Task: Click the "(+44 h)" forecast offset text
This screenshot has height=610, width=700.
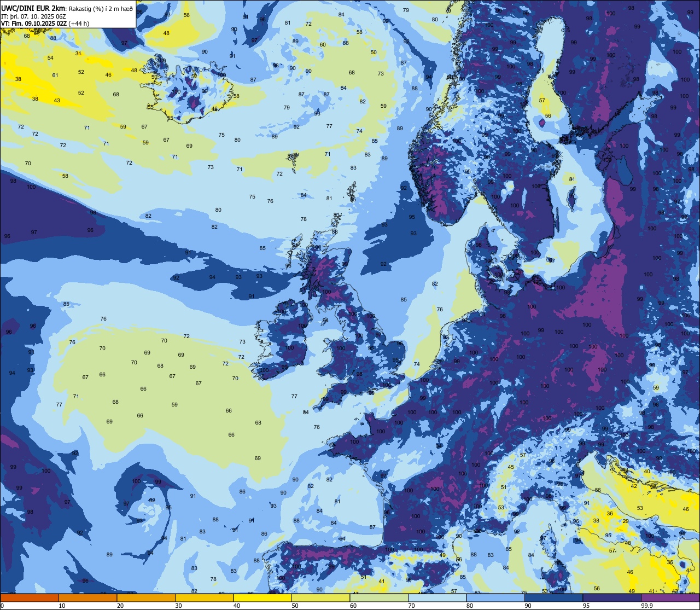Action: (79, 24)
